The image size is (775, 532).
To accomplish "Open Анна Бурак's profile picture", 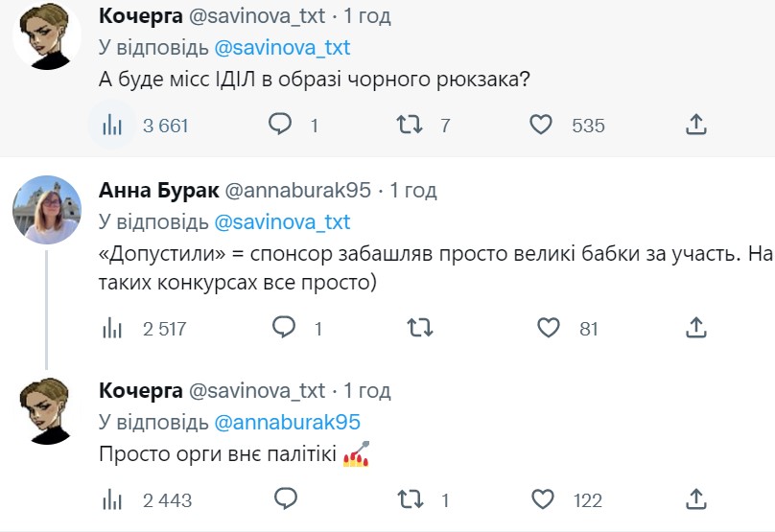I will click(x=46, y=210).
